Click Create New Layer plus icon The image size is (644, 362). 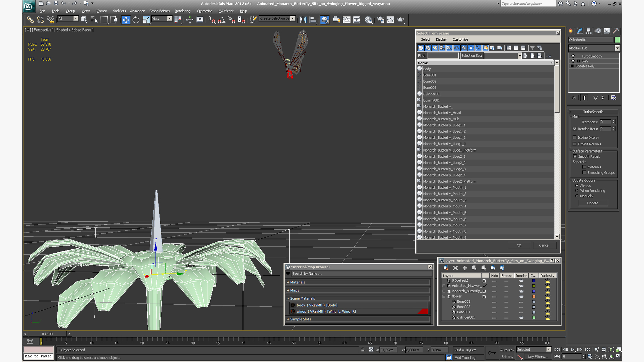(465, 268)
